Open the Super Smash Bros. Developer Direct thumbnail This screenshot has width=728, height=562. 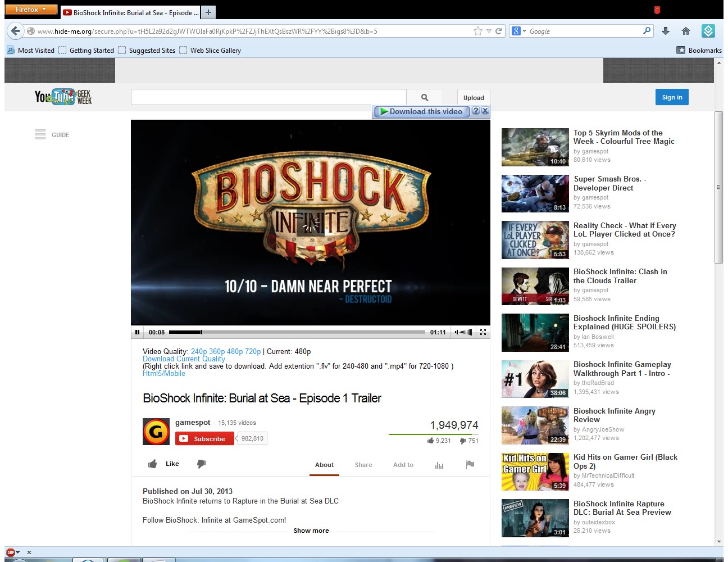(x=535, y=193)
